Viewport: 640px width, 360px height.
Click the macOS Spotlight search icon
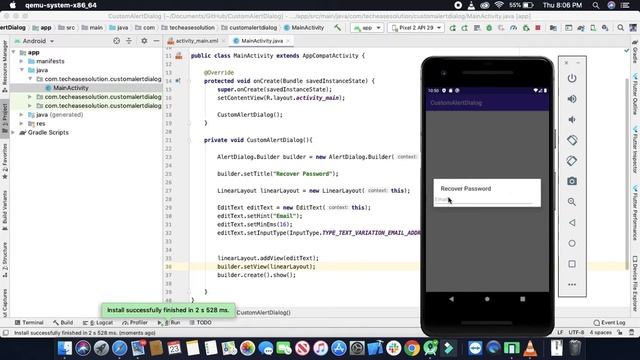click(596, 5)
